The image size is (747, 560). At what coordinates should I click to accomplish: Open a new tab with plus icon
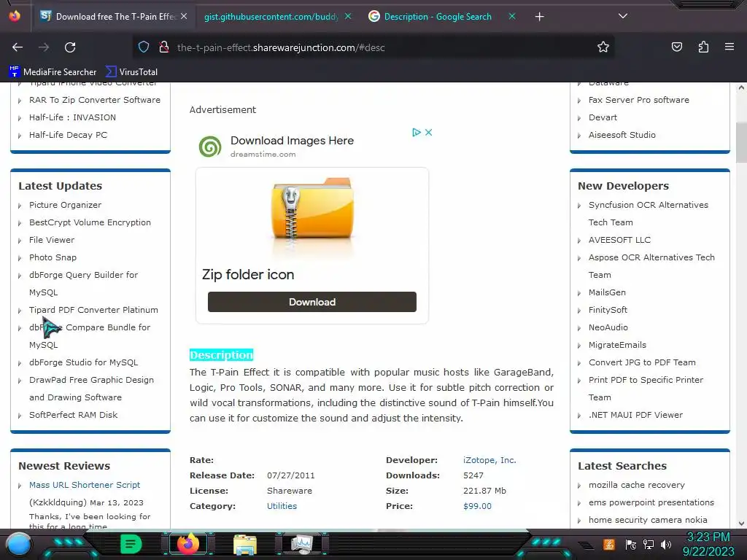[539, 17]
